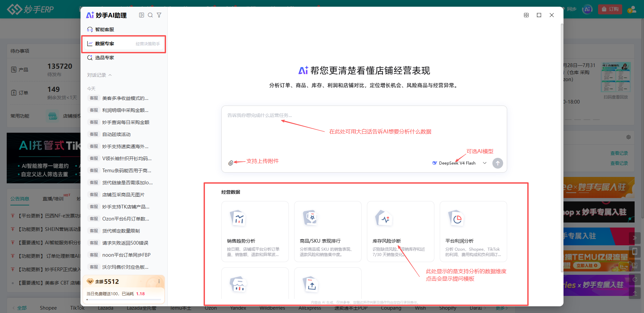The height and width of the screenshot is (313, 644).
Task: Click the send arrow button
Action: pyautogui.click(x=498, y=163)
